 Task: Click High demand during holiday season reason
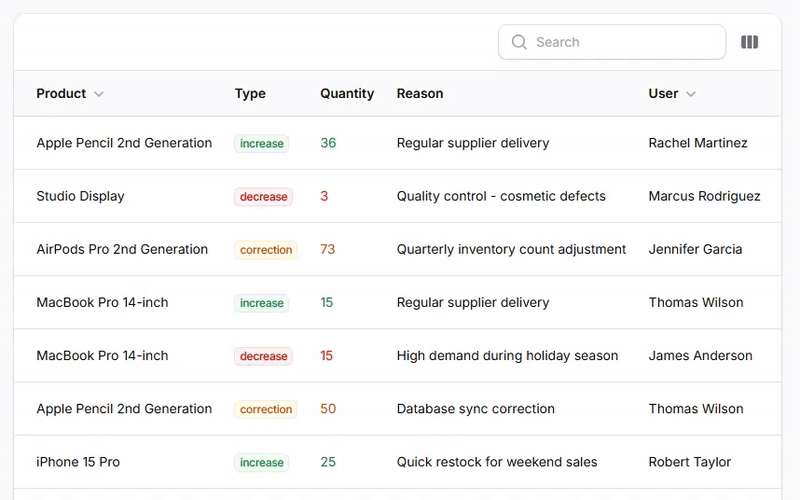click(x=507, y=355)
